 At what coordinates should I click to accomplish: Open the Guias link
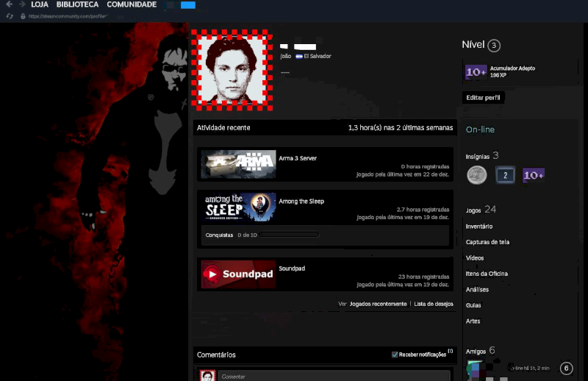[x=473, y=305]
